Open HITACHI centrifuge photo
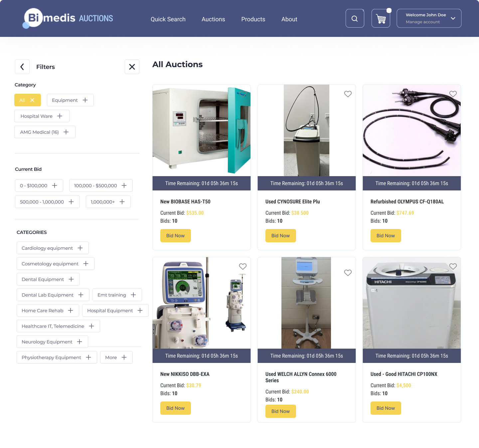 (x=412, y=303)
